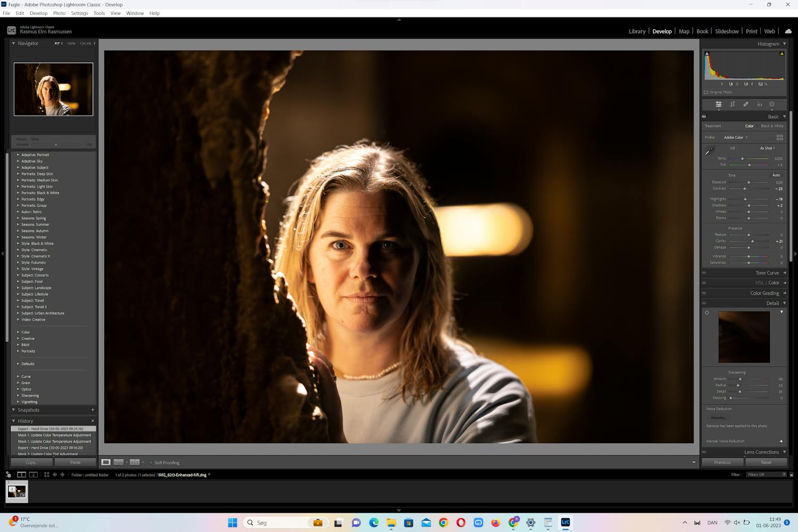Select the Red Eye Correction tool

[760, 104]
